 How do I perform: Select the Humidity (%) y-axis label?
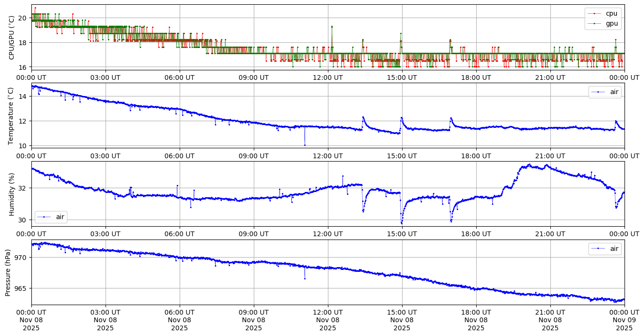point(11,194)
